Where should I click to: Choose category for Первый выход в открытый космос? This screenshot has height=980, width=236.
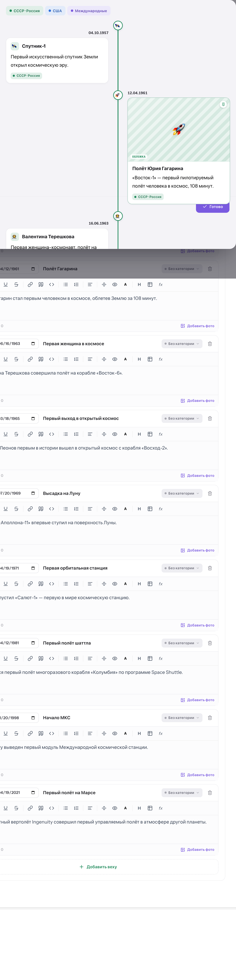(x=182, y=418)
